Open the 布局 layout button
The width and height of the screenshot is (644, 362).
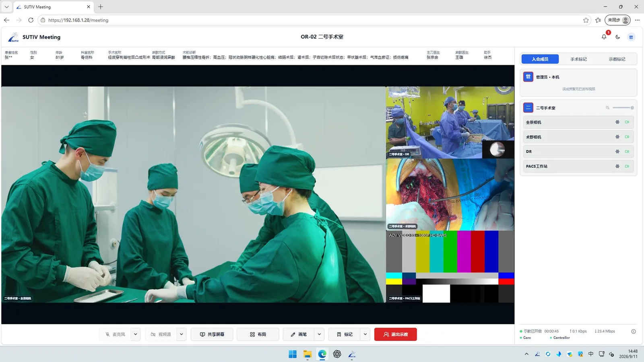tap(258, 334)
